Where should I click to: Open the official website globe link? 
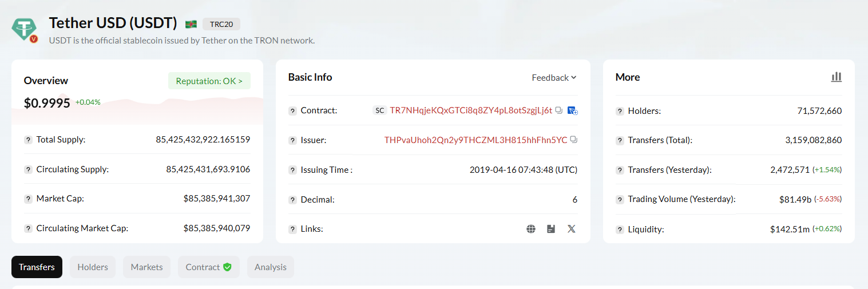(x=531, y=229)
